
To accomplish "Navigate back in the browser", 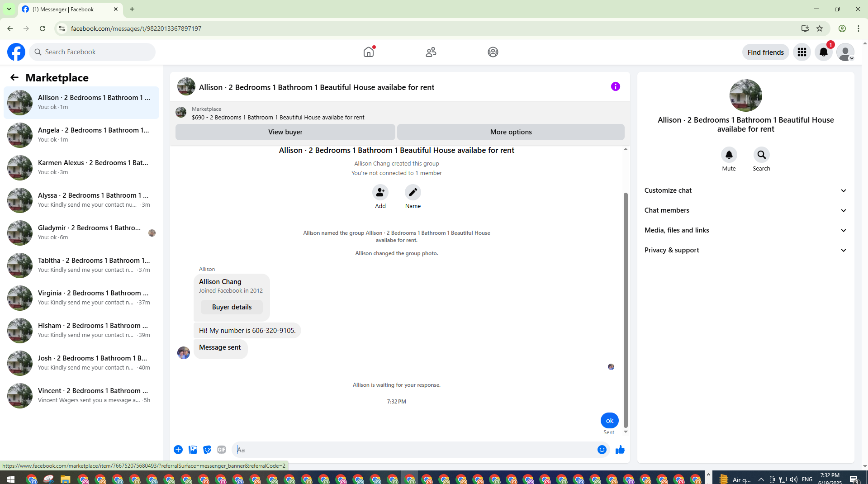I will click(10, 28).
